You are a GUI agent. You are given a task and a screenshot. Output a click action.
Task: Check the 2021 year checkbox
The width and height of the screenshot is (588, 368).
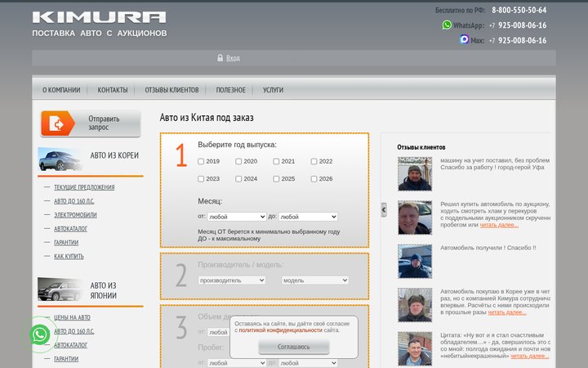tap(276, 161)
